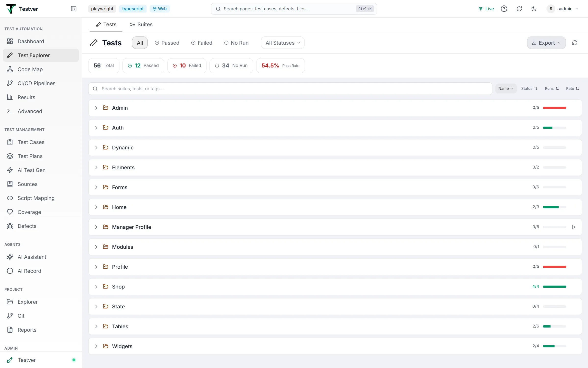The width and height of the screenshot is (588, 368).
Task: Toggle Name sort order
Action: pyautogui.click(x=506, y=89)
